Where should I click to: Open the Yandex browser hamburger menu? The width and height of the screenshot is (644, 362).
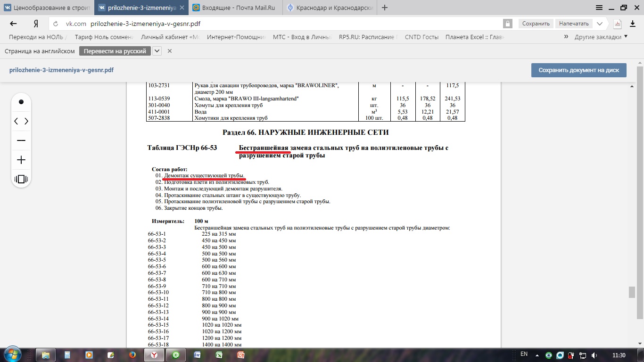pos(599,8)
